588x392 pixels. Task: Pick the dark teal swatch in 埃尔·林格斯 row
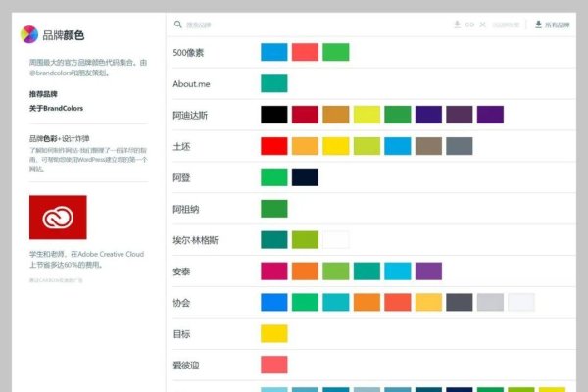click(274, 240)
